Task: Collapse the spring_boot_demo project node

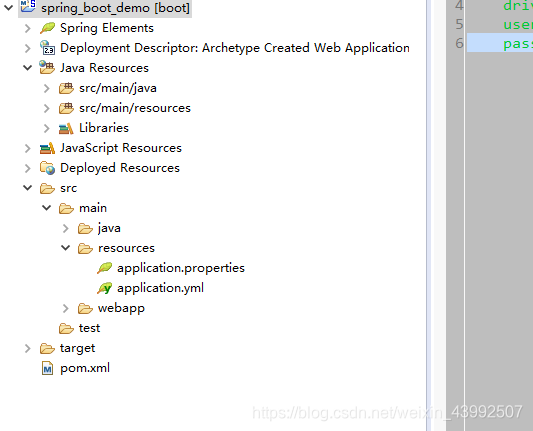Action: [x=8, y=7]
